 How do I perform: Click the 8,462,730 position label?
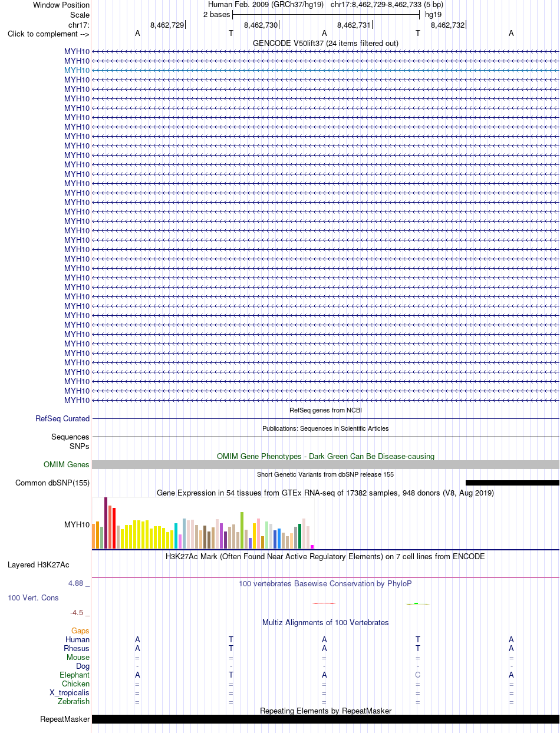click(261, 25)
